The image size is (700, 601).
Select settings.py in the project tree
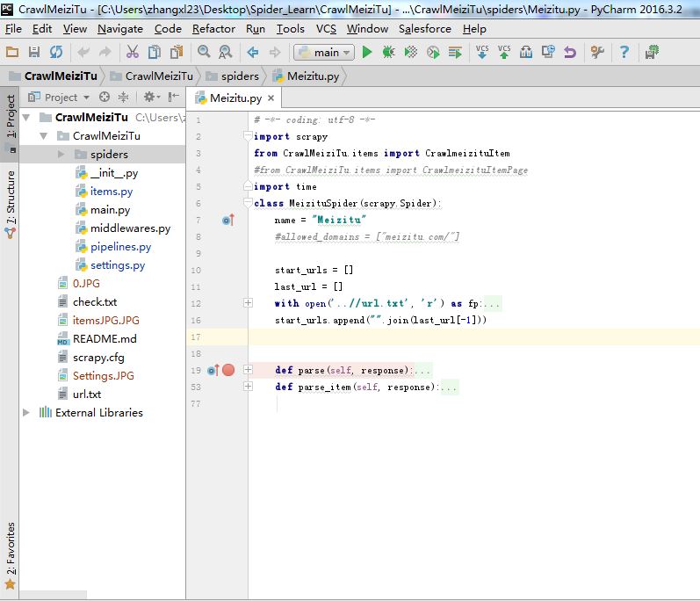(117, 265)
